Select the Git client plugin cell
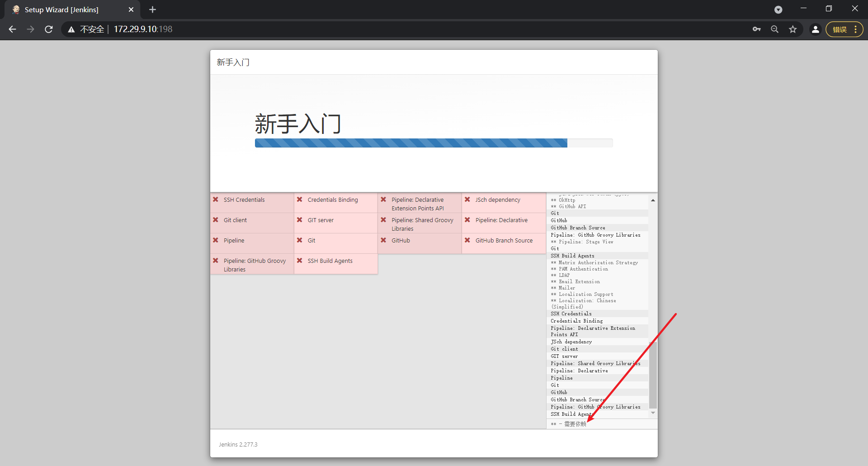868x466 pixels. point(252,223)
